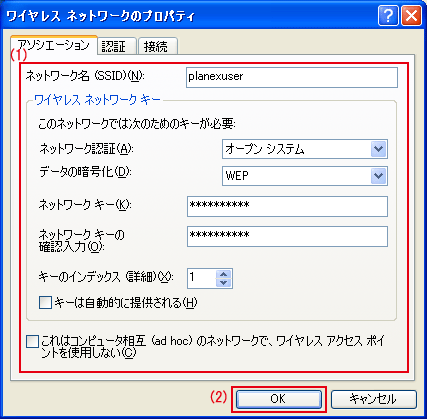Click the ad hoc network label text
The height and width of the screenshot is (419, 428).
tap(212, 347)
